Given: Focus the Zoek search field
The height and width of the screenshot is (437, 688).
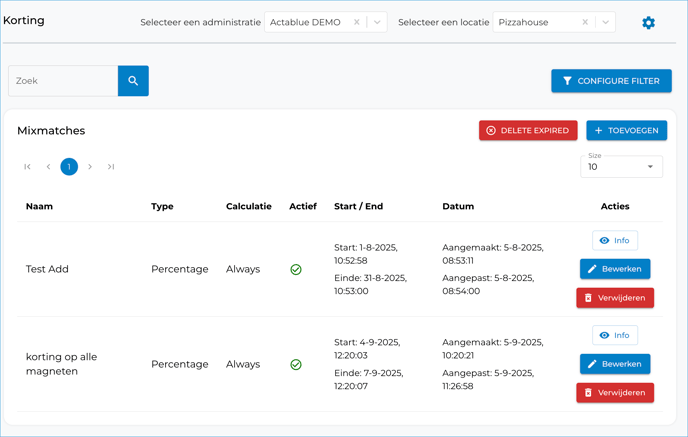Looking at the screenshot, I should point(63,81).
